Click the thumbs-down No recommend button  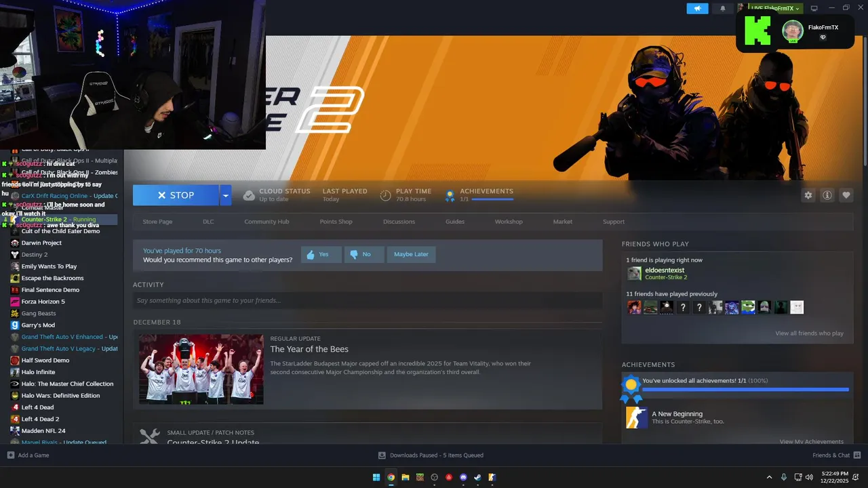[364, 254]
